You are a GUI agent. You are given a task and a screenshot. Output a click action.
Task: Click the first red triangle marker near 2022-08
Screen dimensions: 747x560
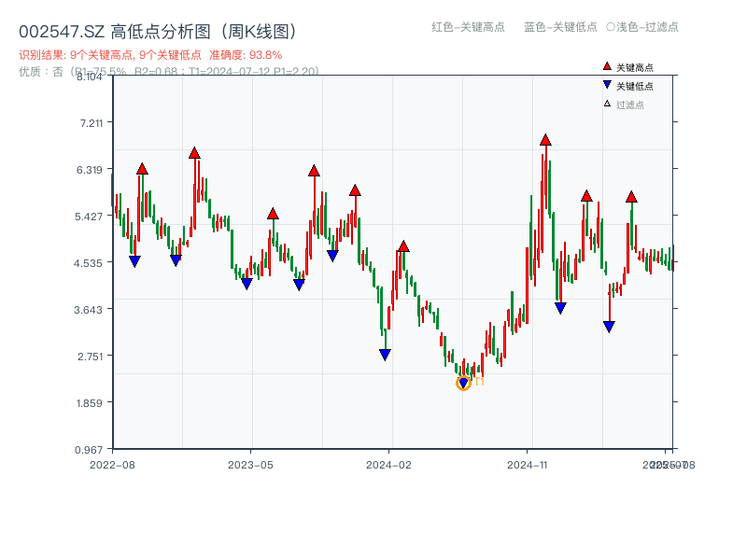click(x=141, y=169)
